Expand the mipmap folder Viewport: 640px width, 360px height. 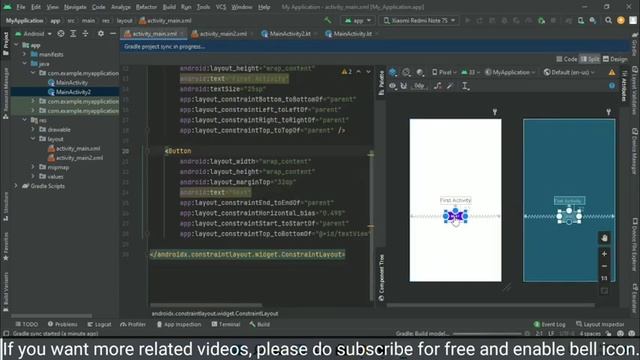tap(33, 167)
